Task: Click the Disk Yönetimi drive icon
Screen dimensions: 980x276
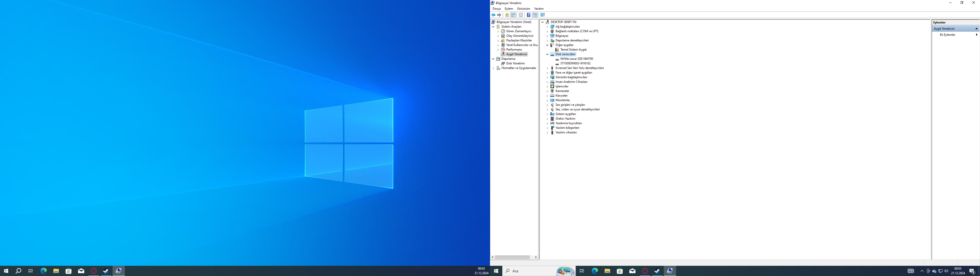Action: point(503,63)
